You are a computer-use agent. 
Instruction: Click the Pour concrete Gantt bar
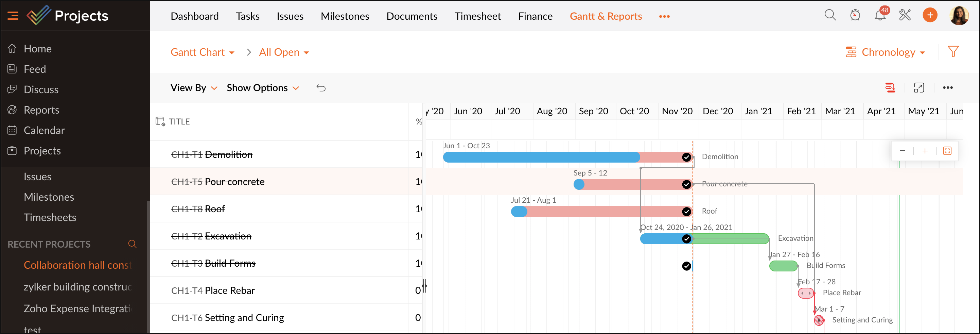click(632, 184)
